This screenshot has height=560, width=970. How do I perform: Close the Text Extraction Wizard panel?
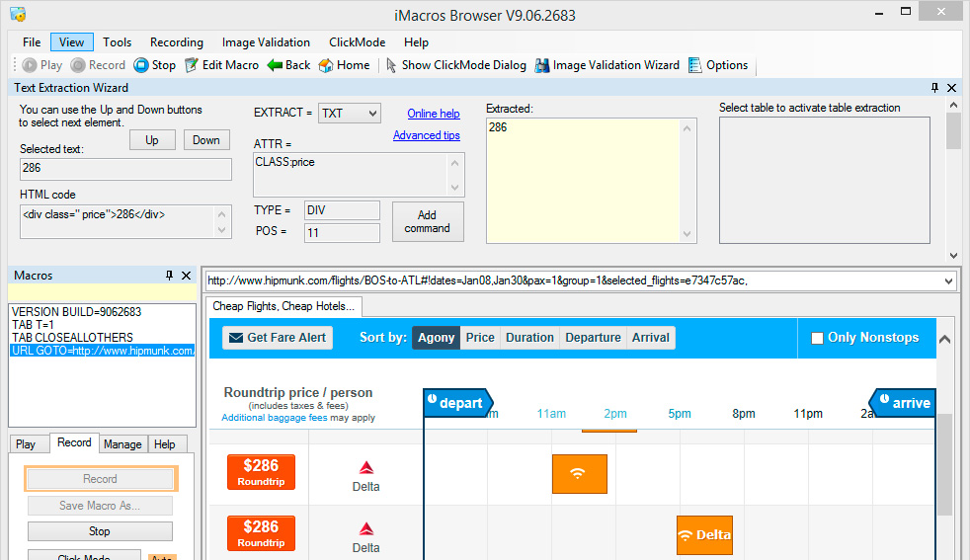click(x=952, y=88)
